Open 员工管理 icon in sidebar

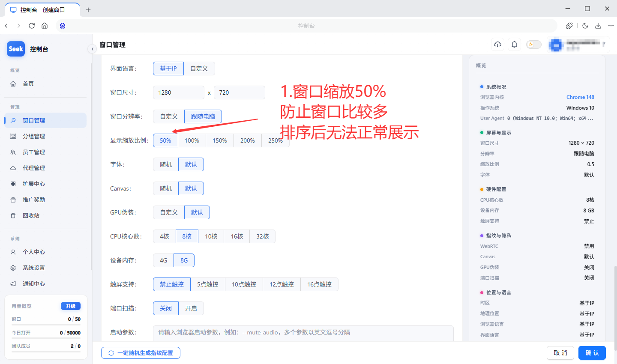pyautogui.click(x=13, y=152)
